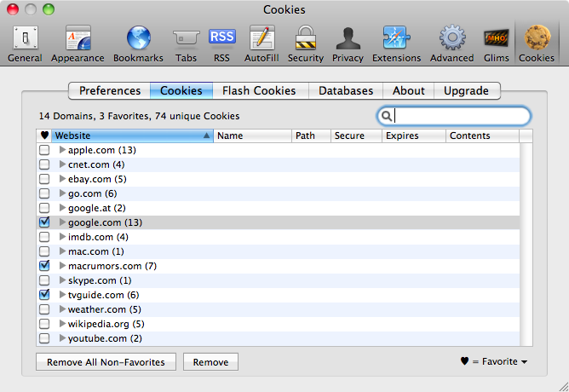Switch to the About tab
The image size is (569, 392).
(409, 90)
